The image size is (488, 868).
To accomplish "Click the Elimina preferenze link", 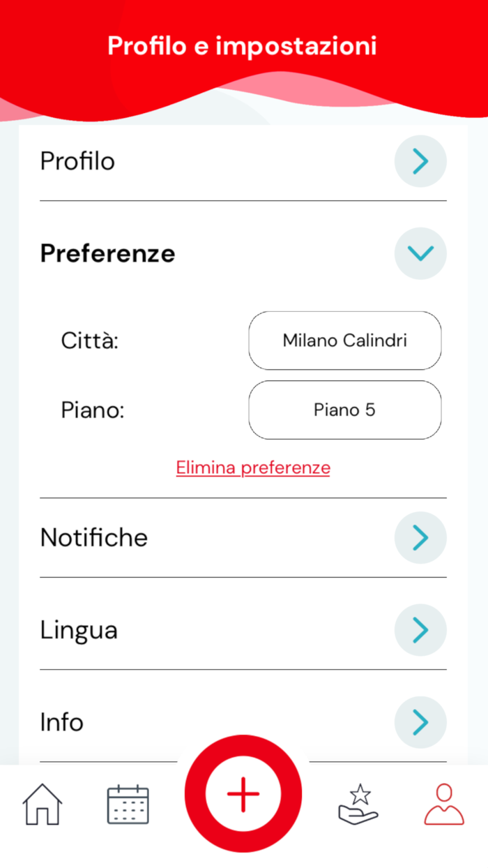I will click(252, 467).
